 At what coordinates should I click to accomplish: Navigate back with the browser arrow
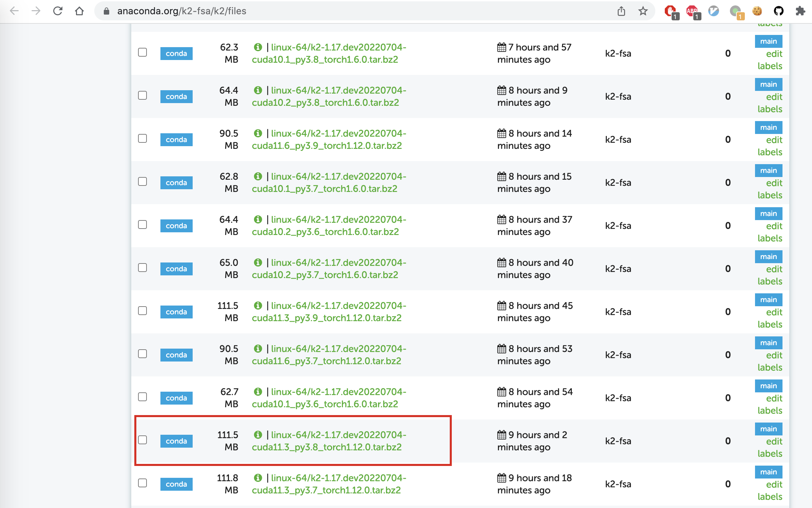(14, 11)
